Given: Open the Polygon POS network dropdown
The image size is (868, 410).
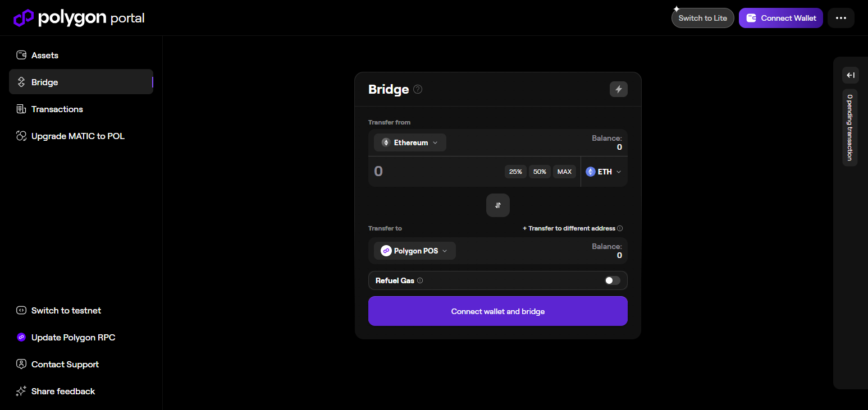Looking at the screenshot, I should pos(414,251).
